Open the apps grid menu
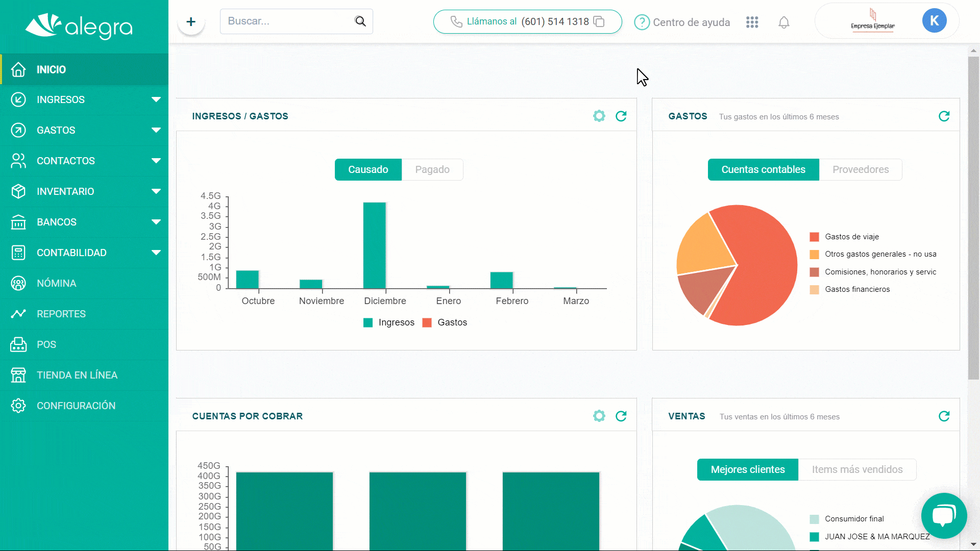 (752, 22)
